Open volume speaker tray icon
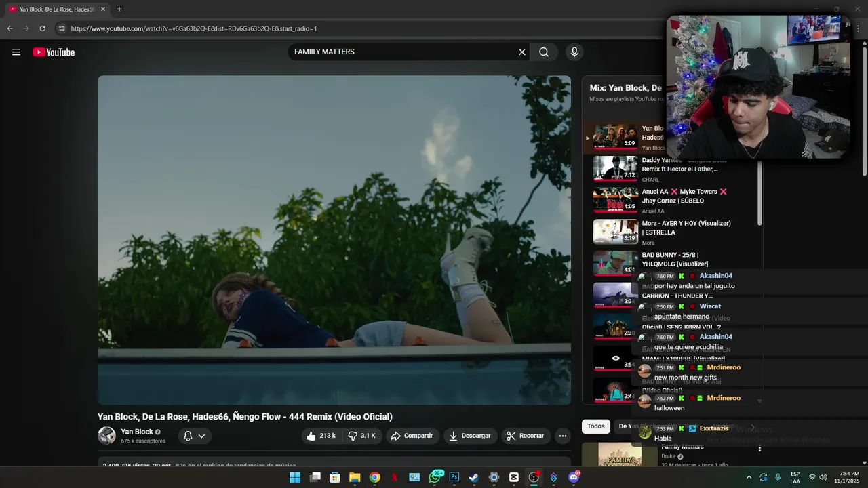This screenshot has width=868, height=488. coord(823,477)
